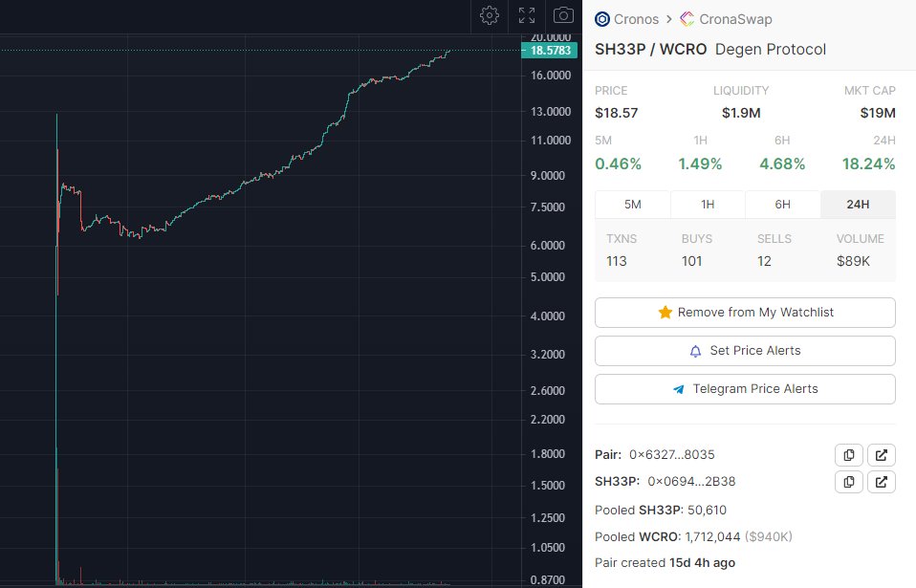This screenshot has width=916, height=588.
Task: Open Telegram Price Alerts
Action: pos(745,389)
